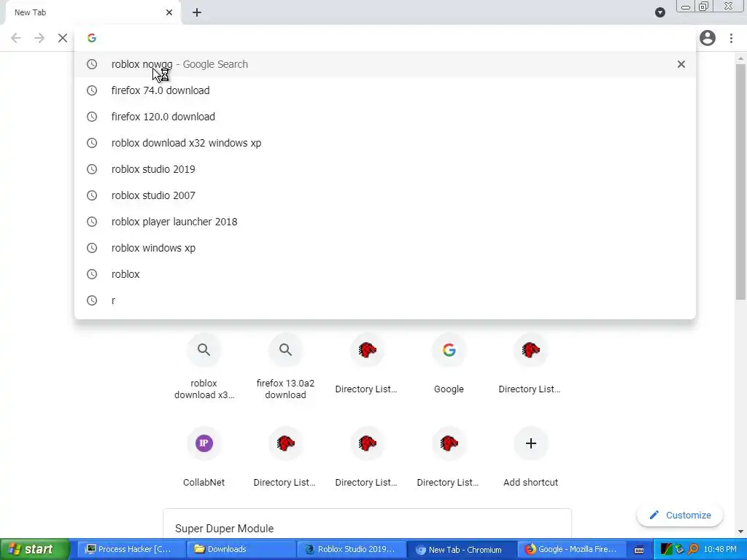This screenshot has height=560, width=747.
Task: Click the on-screen keyboard tray icon
Action: click(639, 550)
